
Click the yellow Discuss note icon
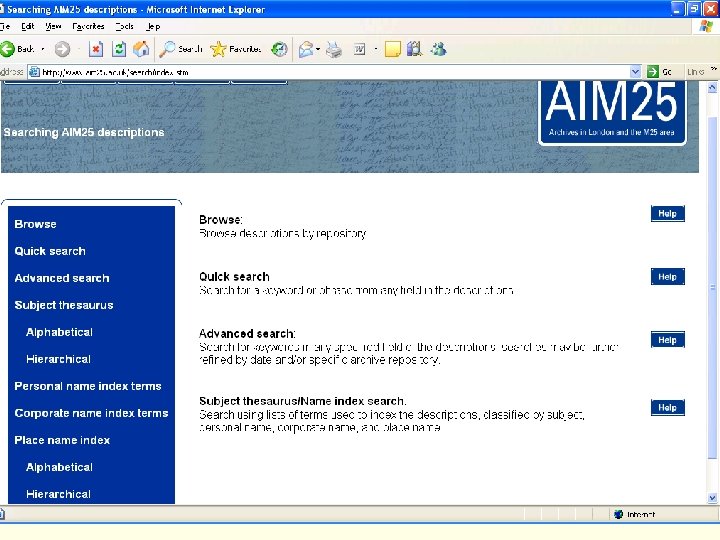click(x=393, y=49)
